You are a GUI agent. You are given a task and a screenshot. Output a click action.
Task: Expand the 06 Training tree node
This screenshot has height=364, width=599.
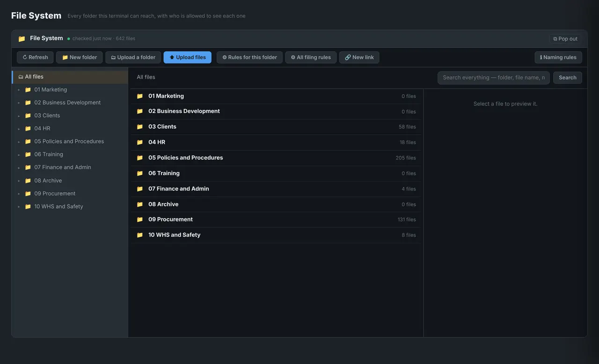[x=19, y=154]
